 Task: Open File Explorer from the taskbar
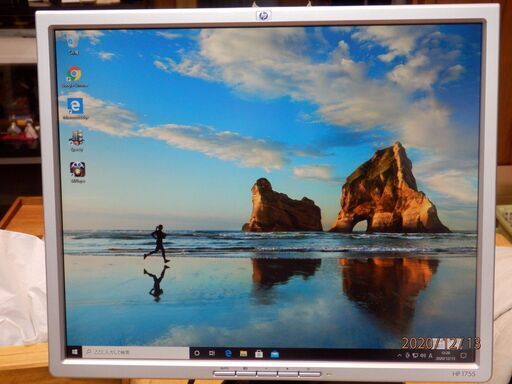(x=243, y=354)
